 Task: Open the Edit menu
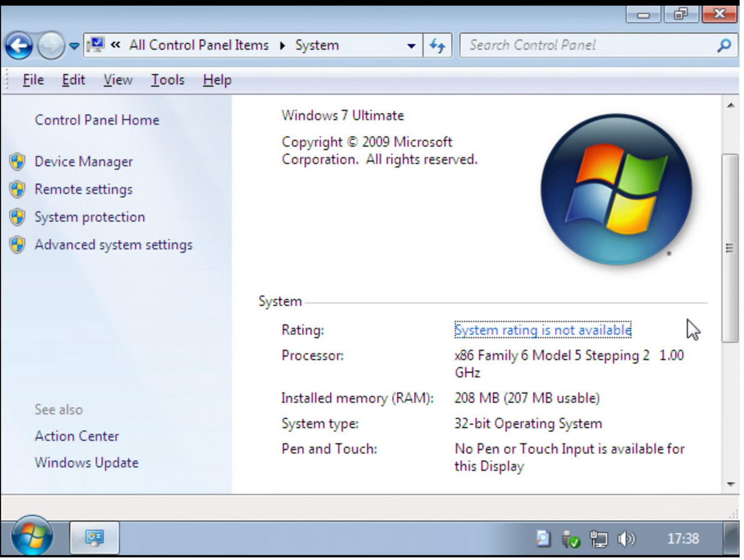74,79
